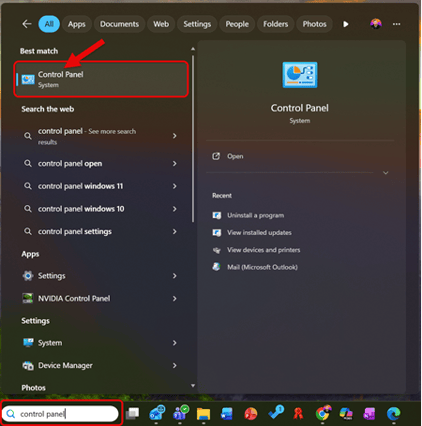Open the blue checkmark taskbar app

coord(276,413)
